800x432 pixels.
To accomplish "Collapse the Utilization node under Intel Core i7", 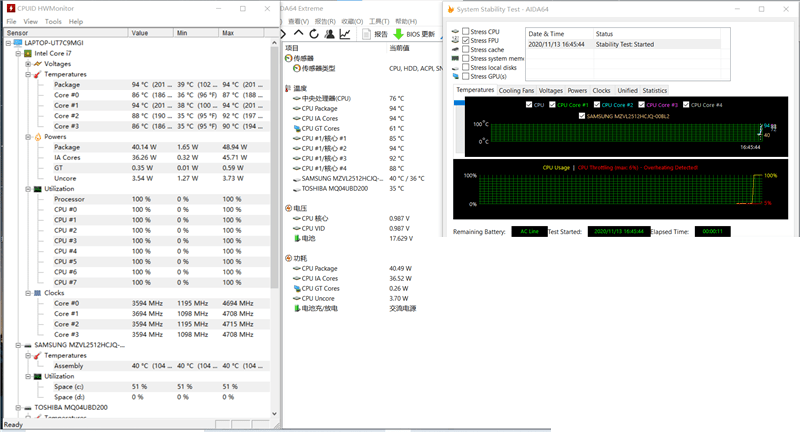I will (x=28, y=189).
